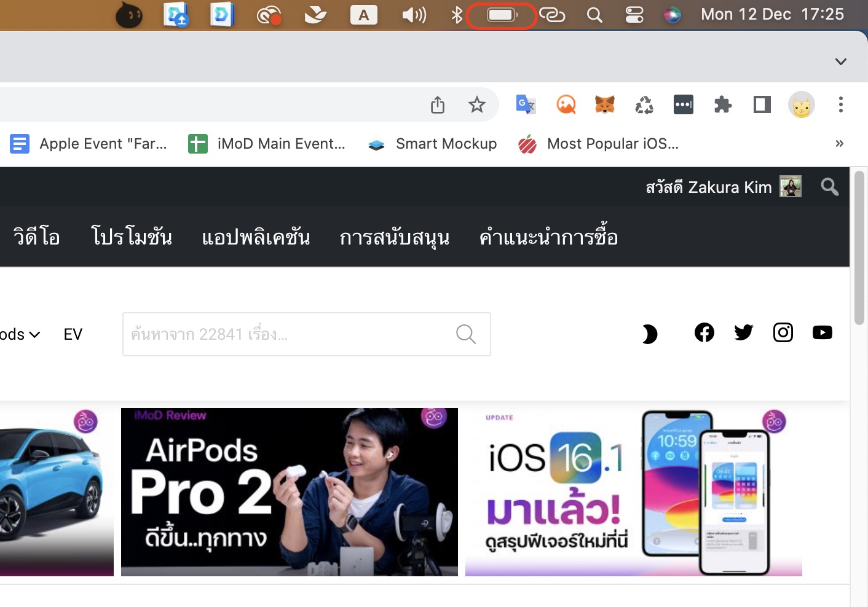Click the site search input field

(289, 334)
